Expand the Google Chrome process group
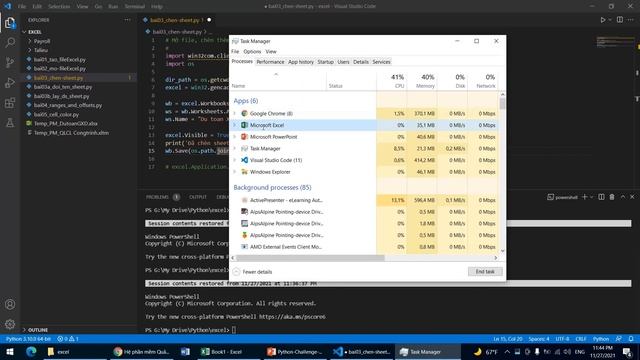 (235, 113)
